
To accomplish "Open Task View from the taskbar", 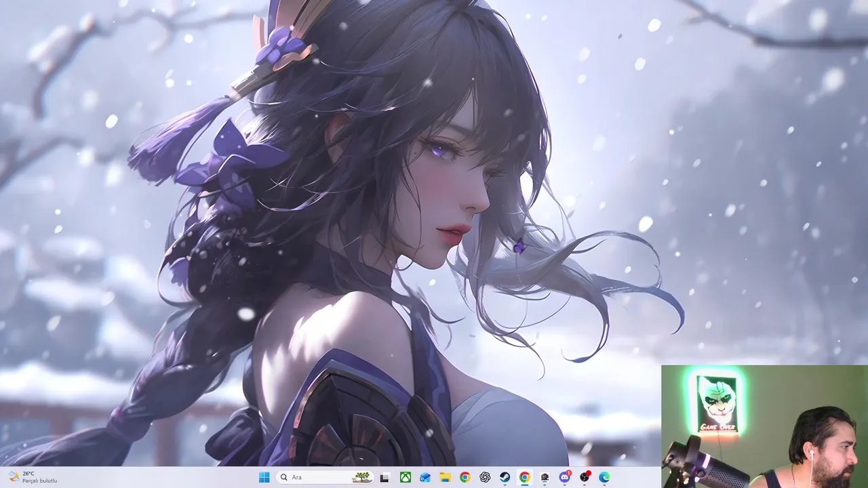I will (384, 477).
